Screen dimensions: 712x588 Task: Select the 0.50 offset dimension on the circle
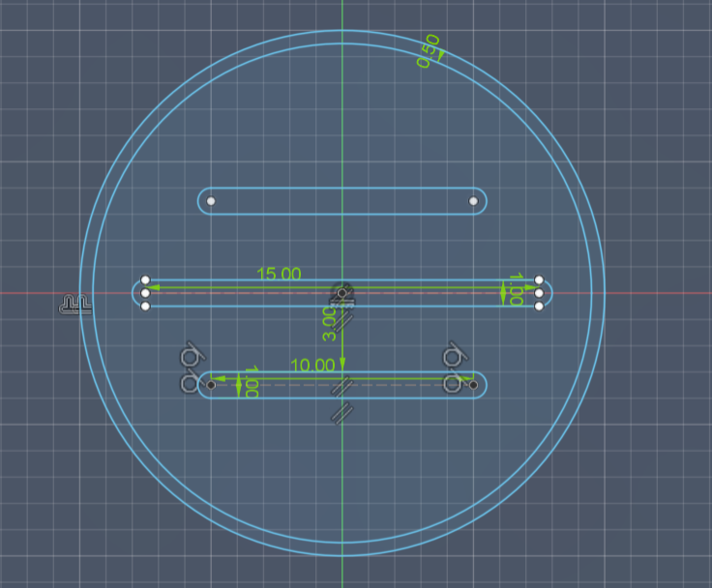428,50
